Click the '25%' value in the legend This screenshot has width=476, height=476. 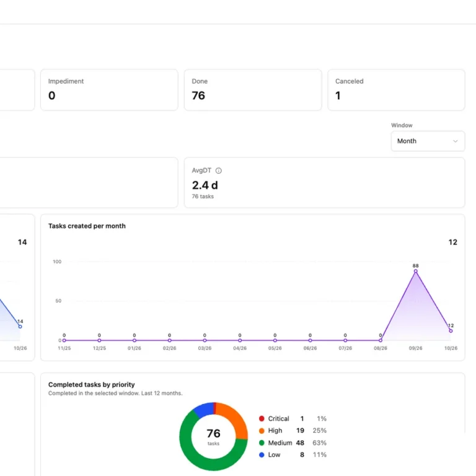pos(320,431)
